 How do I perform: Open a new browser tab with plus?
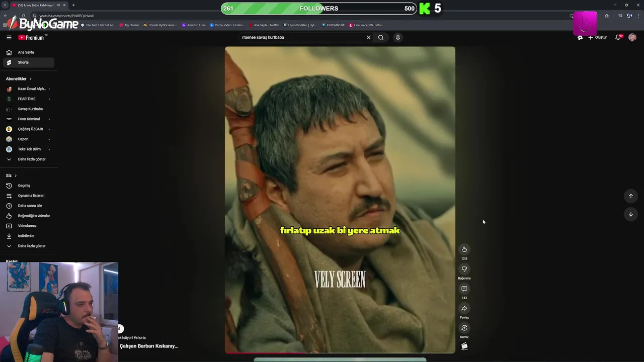pyautogui.click(x=73, y=5)
